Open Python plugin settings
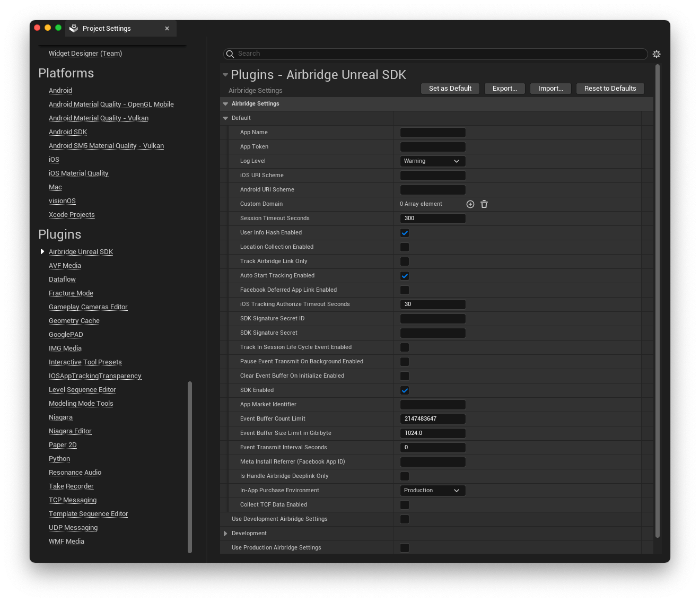 [59, 459]
